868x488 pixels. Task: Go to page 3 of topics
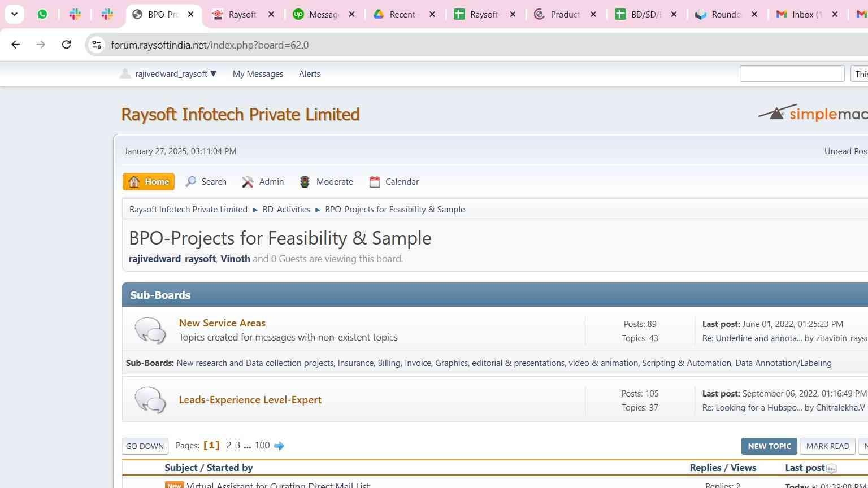[x=237, y=446]
